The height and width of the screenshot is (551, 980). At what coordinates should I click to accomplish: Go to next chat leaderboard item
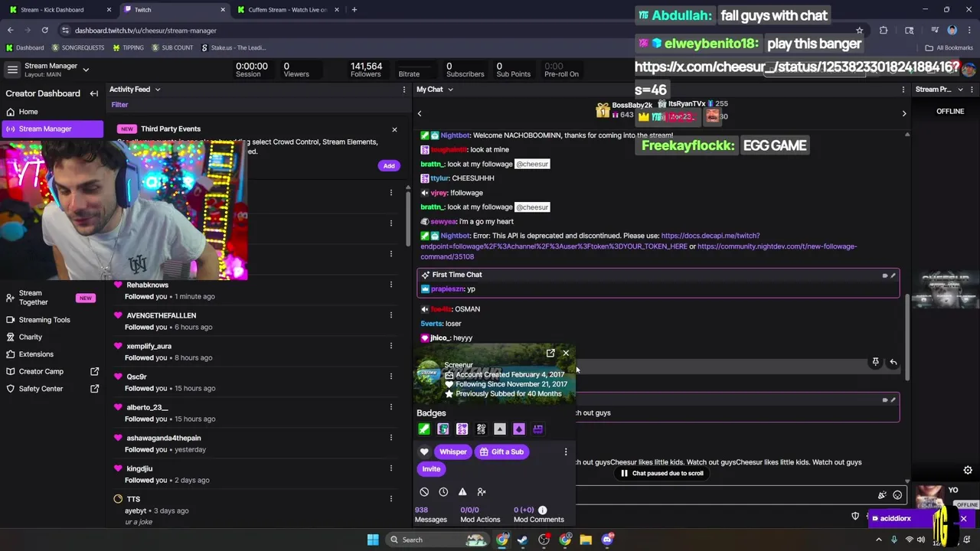pyautogui.click(x=904, y=113)
